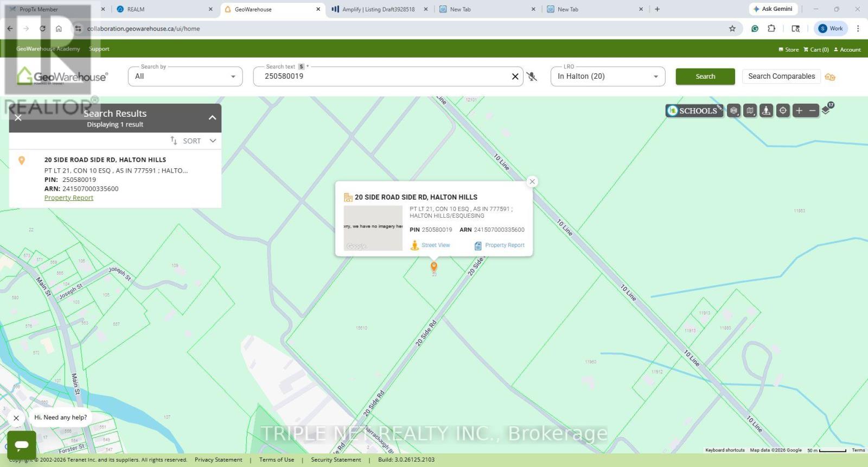Close the property info popup
The image size is (868, 467).
pos(532,181)
